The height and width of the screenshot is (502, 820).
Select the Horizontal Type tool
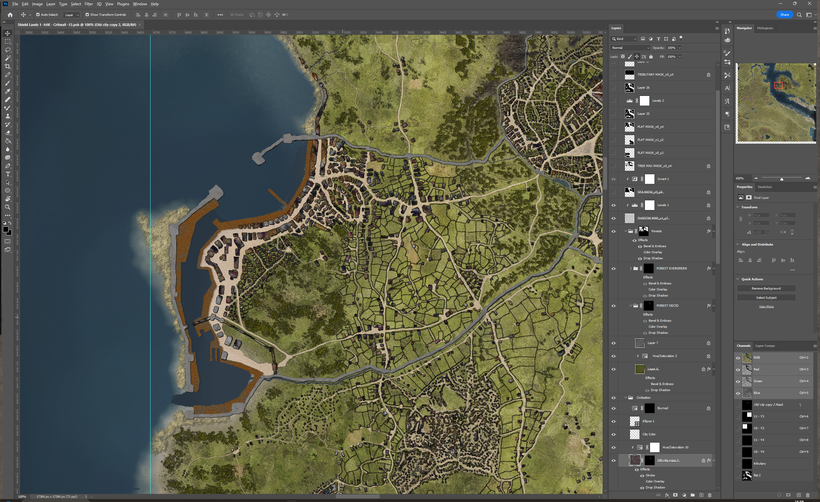pos(7,174)
